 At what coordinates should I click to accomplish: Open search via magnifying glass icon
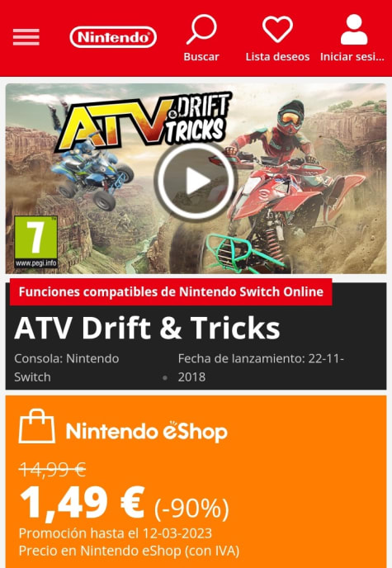click(201, 30)
